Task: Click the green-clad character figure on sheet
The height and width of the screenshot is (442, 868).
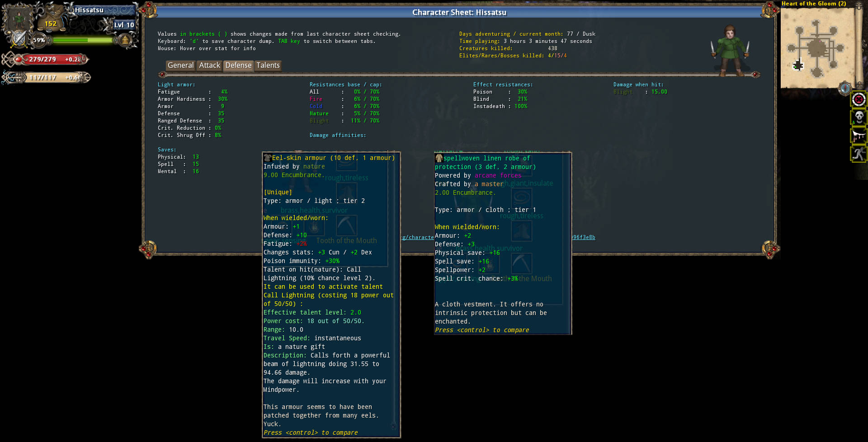Action: pyautogui.click(x=730, y=50)
